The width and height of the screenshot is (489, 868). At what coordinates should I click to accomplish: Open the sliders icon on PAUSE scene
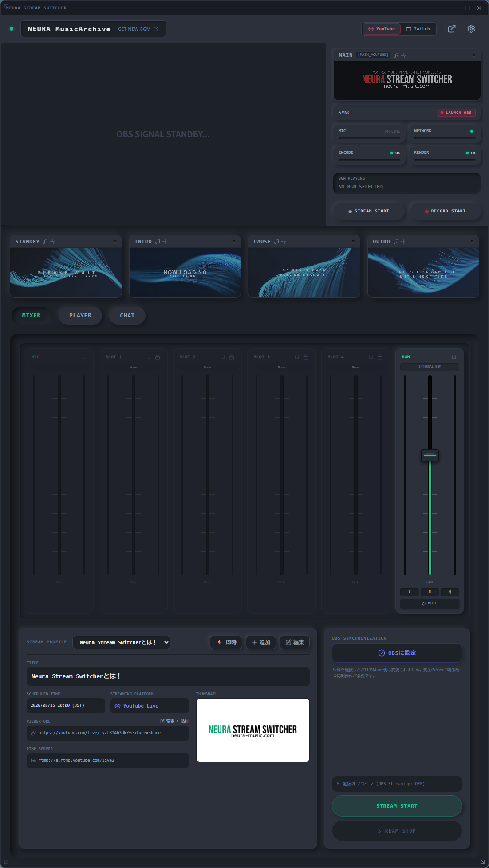[284, 242]
